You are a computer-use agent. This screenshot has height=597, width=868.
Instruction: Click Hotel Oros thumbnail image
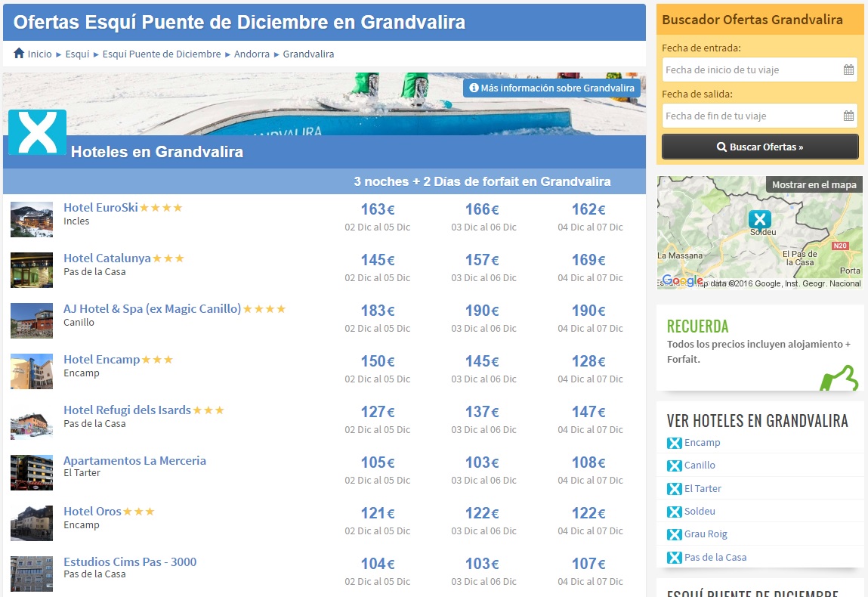(x=32, y=523)
